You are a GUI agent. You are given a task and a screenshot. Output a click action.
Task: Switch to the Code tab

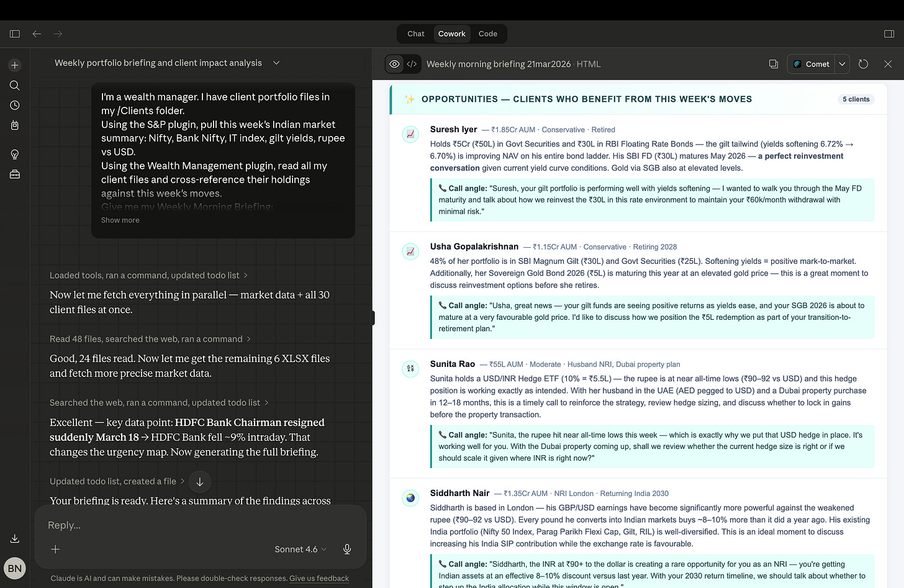(x=488, y=34)
